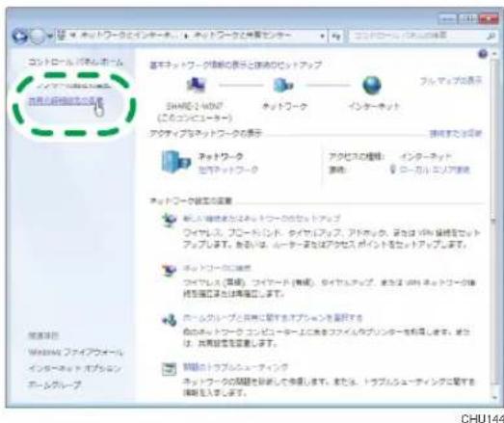This screenshot has height=423, width=504.
Task: Click the homegroup options icon
Action: tap(169, 320)
